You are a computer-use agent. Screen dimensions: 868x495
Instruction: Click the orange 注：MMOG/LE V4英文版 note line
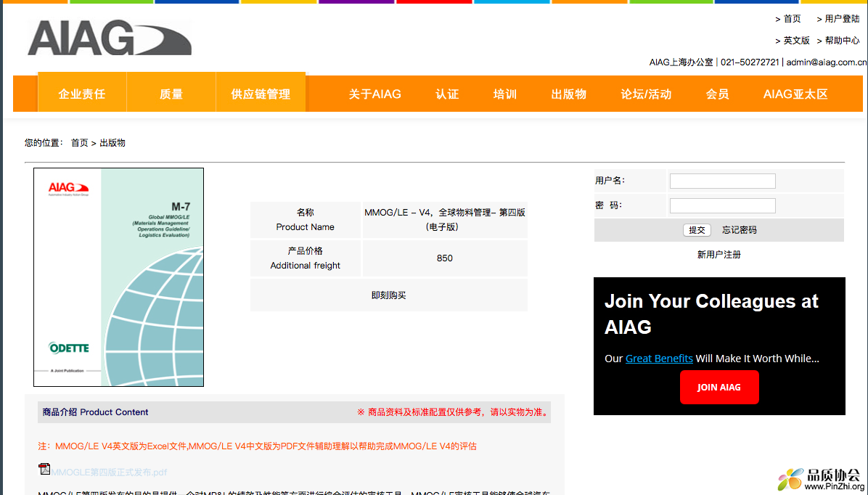(x=257, y=446)
